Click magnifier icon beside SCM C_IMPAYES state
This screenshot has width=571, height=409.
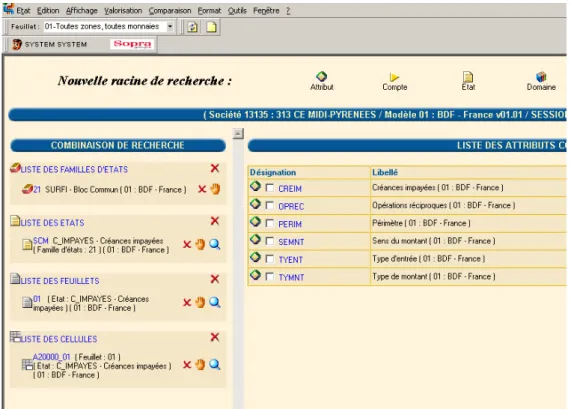tap(215, 244)
